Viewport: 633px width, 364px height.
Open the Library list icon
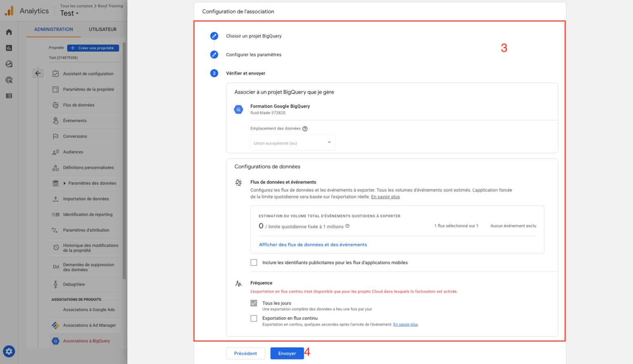9,95
